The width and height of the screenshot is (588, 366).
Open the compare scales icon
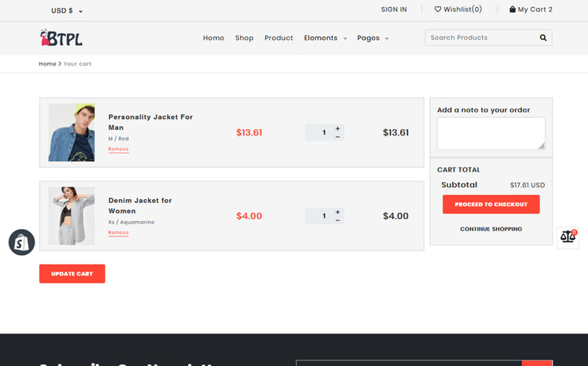[568, 237]
